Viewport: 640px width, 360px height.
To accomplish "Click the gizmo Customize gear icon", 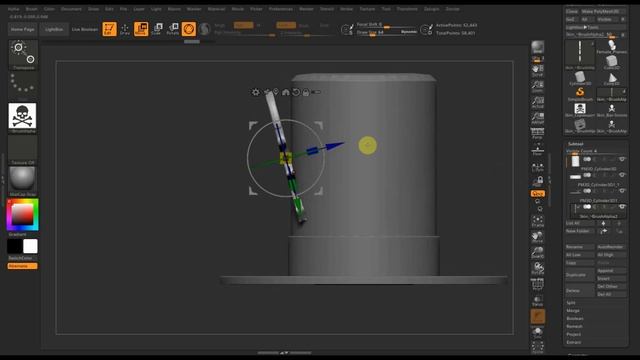I will coord(256,92).
